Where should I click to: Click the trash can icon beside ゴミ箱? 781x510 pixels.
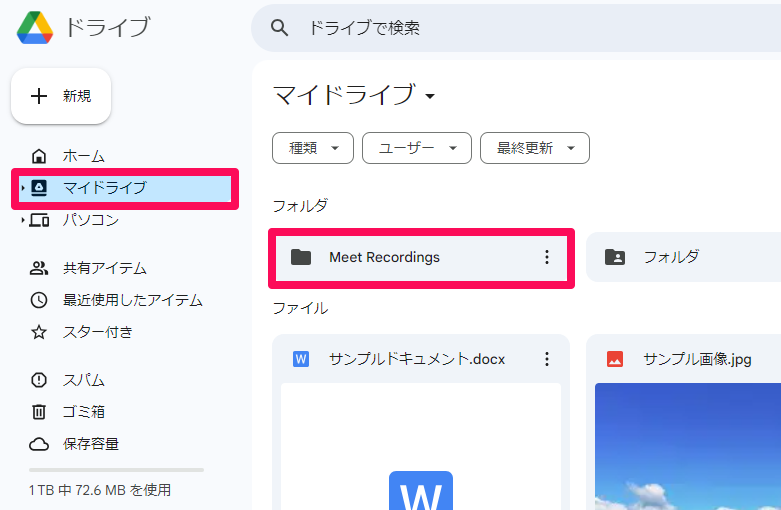[x=39, y=412]
